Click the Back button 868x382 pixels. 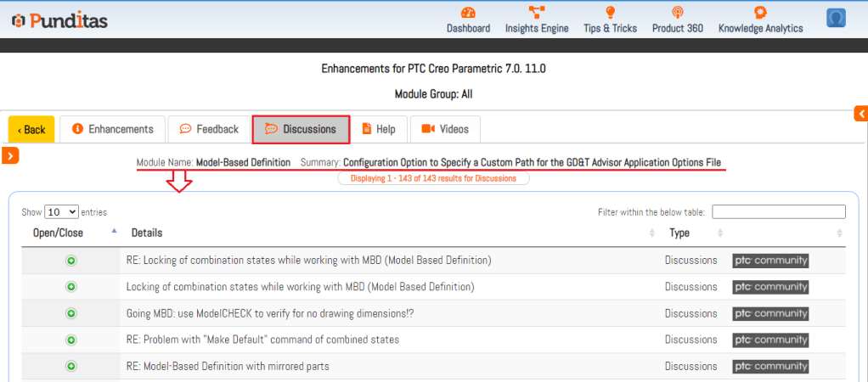click(x=31, y=130)
